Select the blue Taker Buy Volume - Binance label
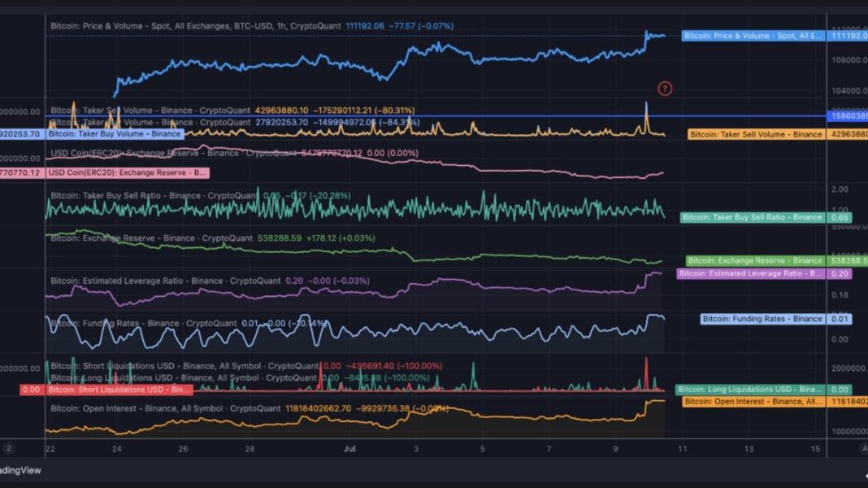The height and width of the screenshot is (488, 868). tap(115, 134)
